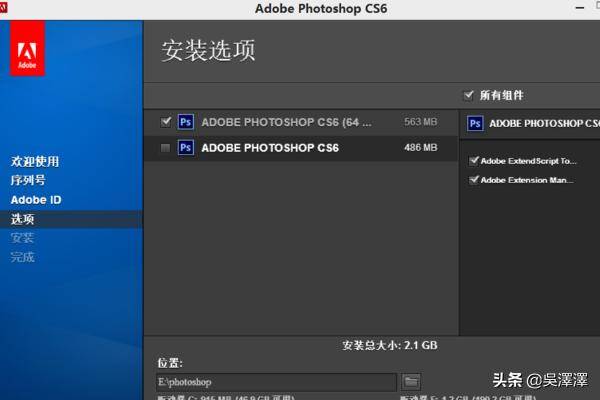Screen dimensions: 600x400
Task: Disable the Adobe Extension Manager component
Action: [474, 180]
